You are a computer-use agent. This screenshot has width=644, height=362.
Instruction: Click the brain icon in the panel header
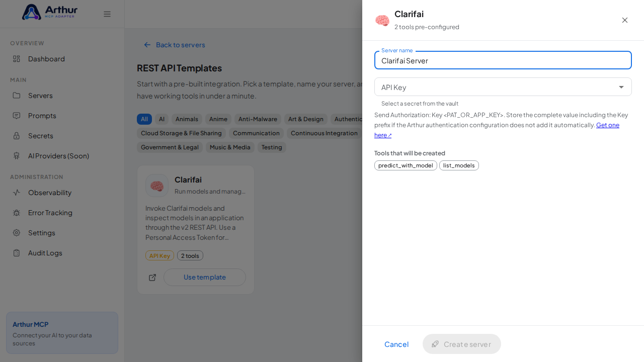[x=382, y=20]
